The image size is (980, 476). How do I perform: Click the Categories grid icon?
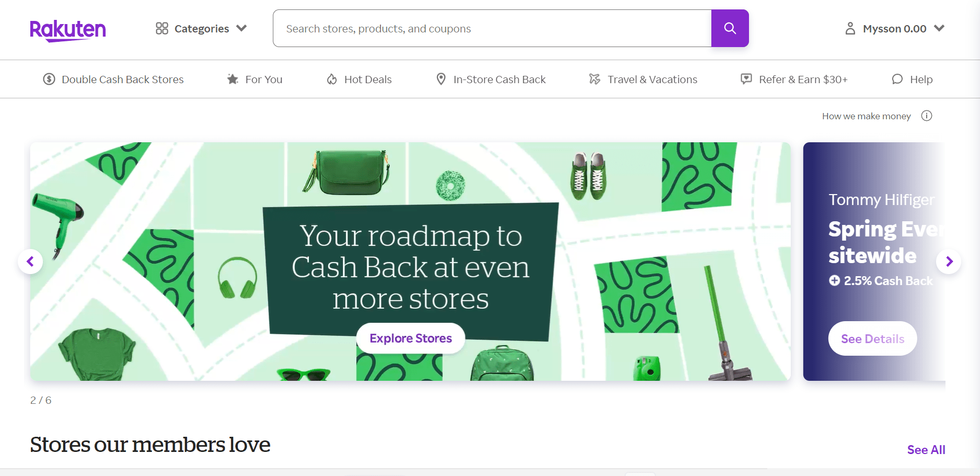pyautogui.click(x=162, y=28)
